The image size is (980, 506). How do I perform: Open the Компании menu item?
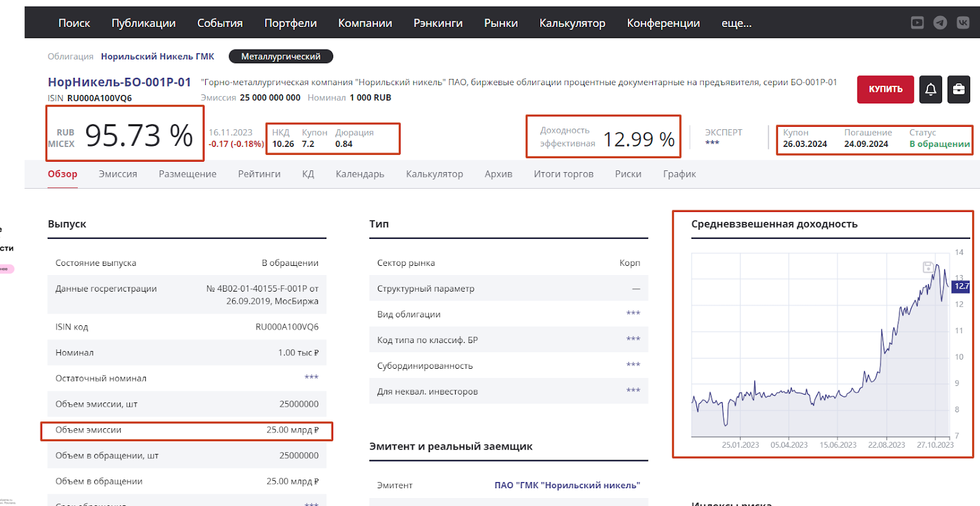point(365,23)
